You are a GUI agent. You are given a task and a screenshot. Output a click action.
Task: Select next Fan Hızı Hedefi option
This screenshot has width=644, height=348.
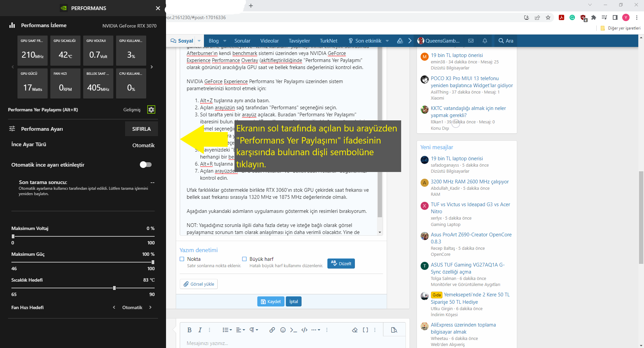tap(150, 307)
